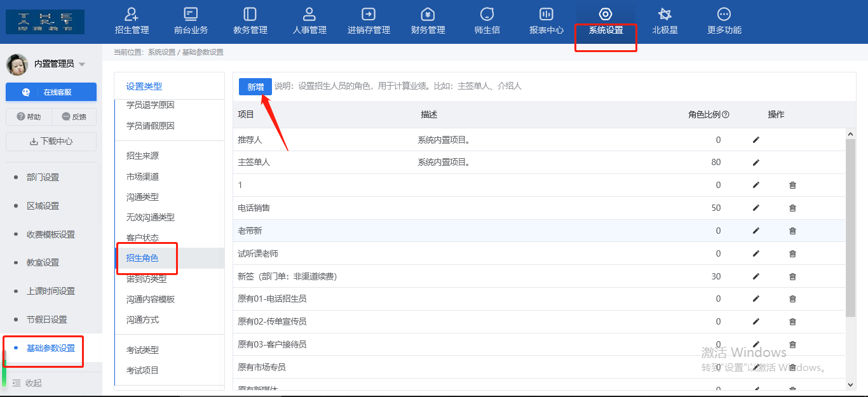Edit the 试听课老师 role
Screen dimensions: 868x397
pyautogui.click(x=756, y=253)
